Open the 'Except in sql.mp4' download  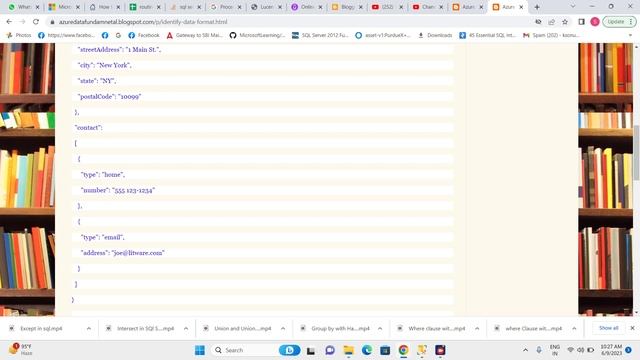point(41,328)
